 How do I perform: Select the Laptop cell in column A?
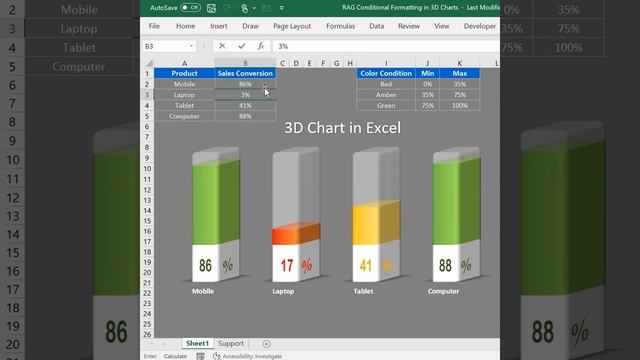click(x=184, y=95)
